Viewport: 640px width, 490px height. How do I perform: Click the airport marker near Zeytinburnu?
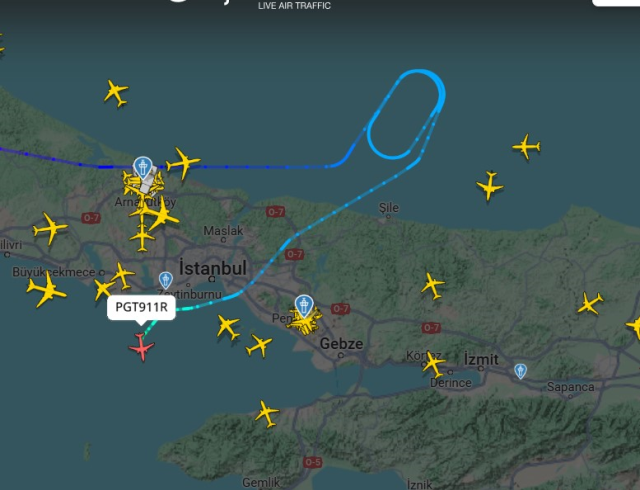click(165, 281)
